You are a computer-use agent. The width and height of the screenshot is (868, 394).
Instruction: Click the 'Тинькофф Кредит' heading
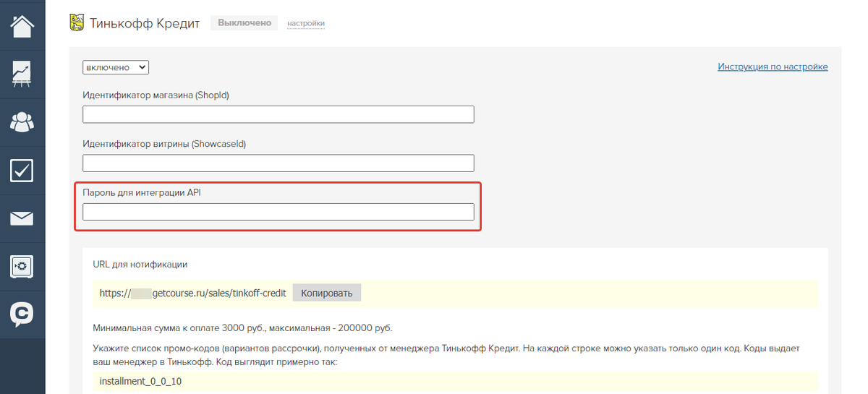[x=146, y=23]
